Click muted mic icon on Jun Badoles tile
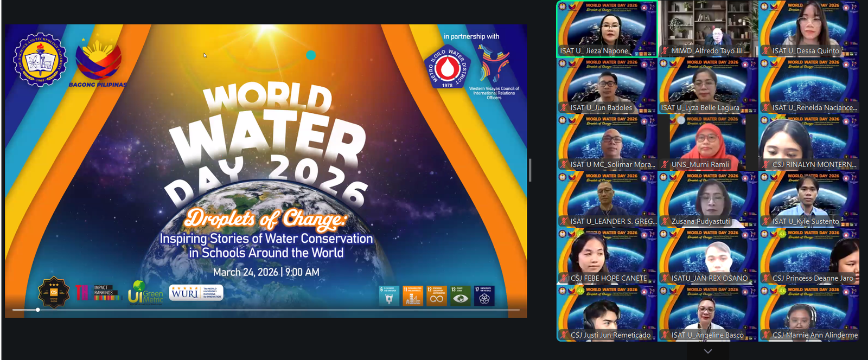 point(564,108)
